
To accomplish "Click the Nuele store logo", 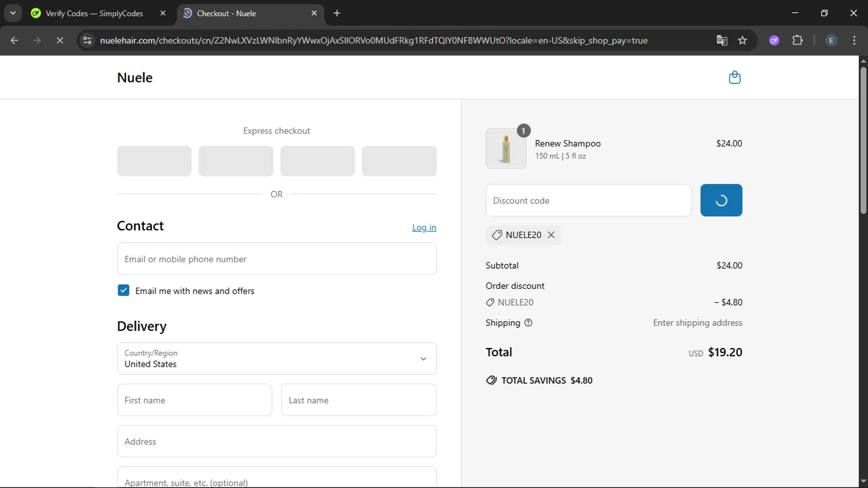I will coord(135,78).
